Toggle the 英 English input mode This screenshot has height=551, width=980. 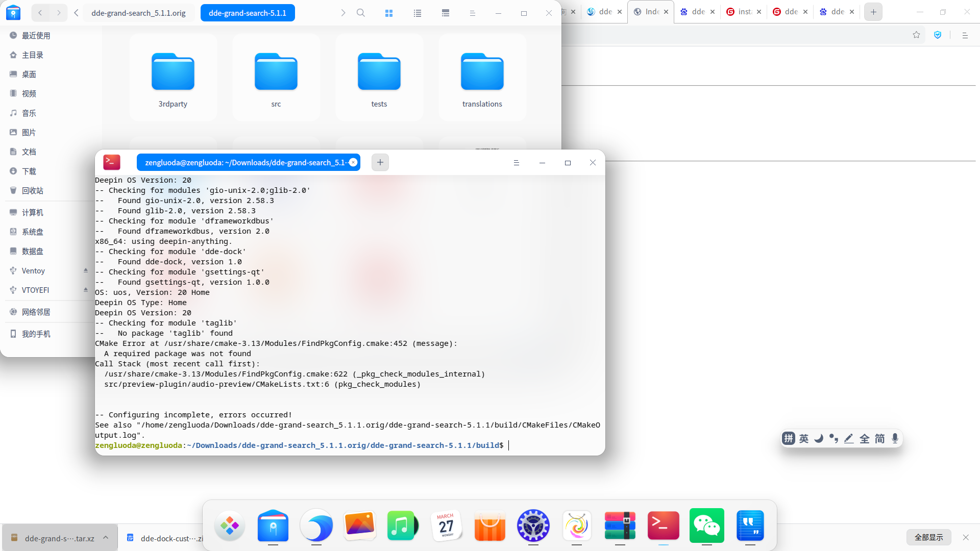pos(804,439)
